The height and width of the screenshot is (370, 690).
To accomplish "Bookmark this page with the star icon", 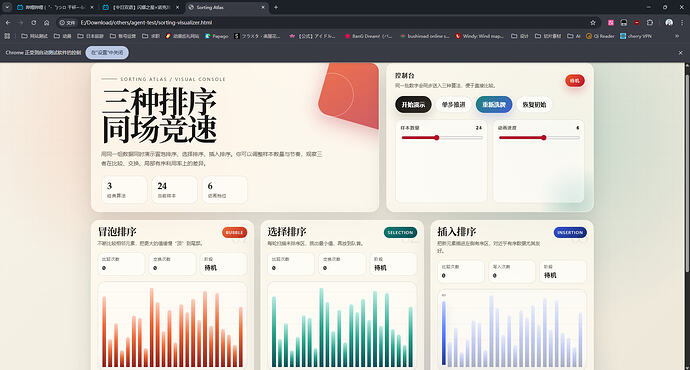I will 593,22.
